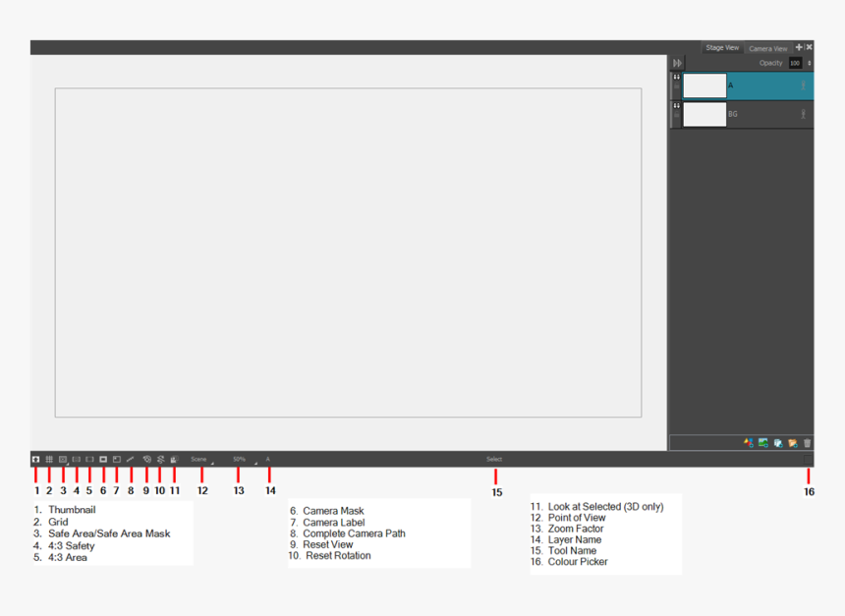845x616 pixels.
Task: Open the 50% zoom factor dropdown
Action: tap(242, 459)
